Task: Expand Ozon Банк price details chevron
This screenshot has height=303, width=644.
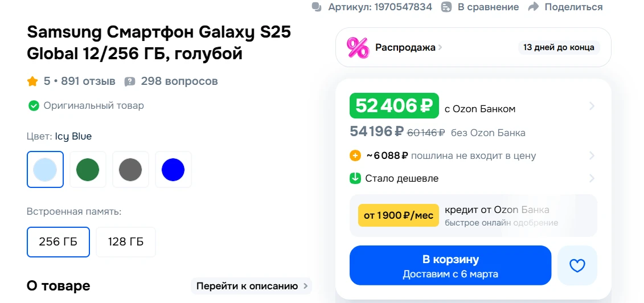Action: [592, 106]
